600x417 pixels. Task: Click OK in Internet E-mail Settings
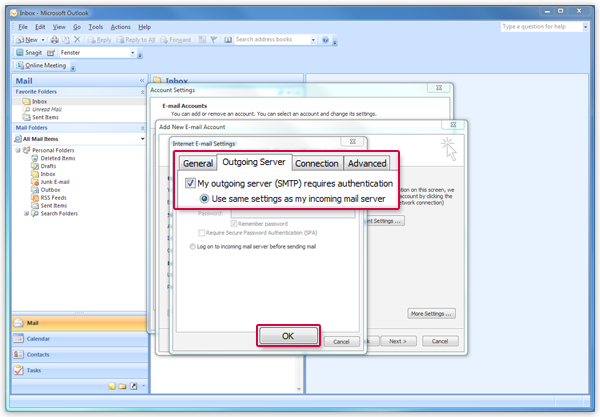pos(288,336)
